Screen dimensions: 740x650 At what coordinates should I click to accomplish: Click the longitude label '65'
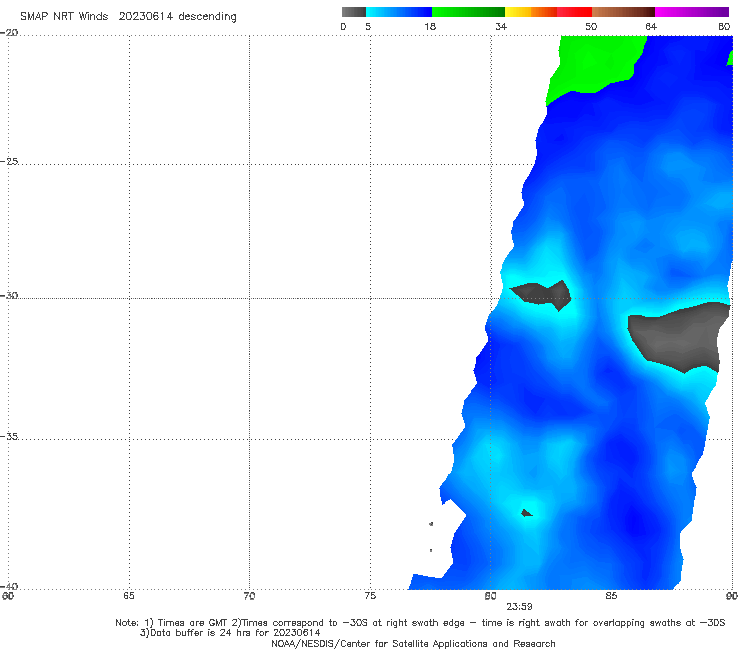(x=129, y=596)
